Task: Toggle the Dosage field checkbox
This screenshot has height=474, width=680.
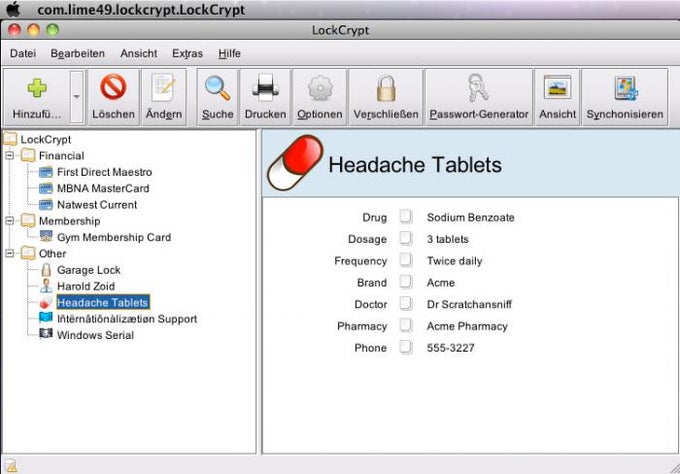Action: [406, 238]
